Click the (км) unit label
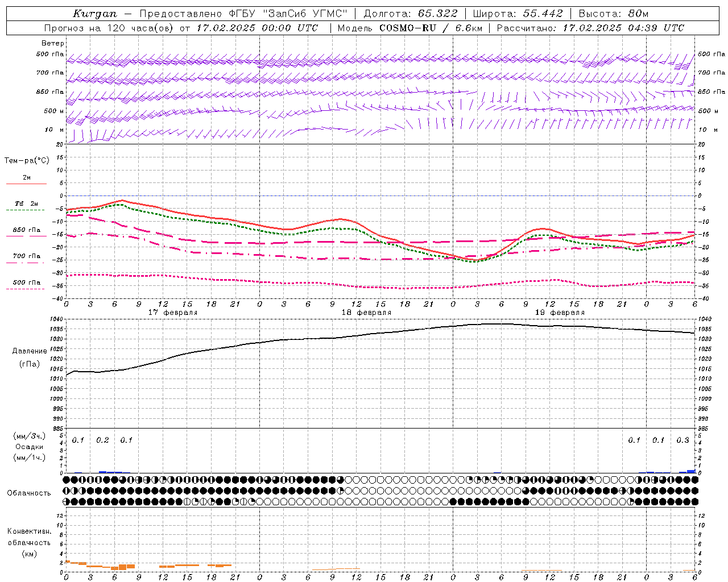This screenshot has height=582, width=728. click(29, 554)
